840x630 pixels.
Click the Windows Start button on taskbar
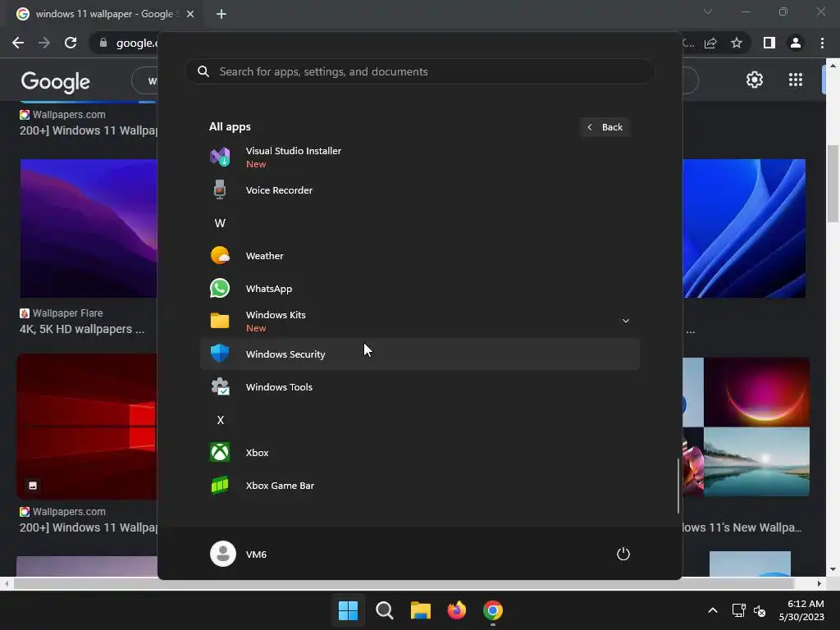348,610
